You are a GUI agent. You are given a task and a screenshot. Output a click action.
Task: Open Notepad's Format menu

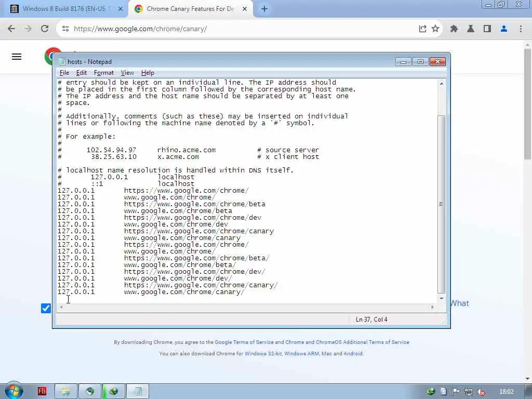click(104, 73)
